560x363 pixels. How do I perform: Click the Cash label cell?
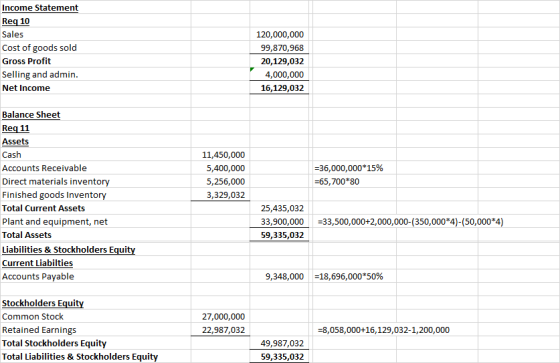click(x=12, y=155)
